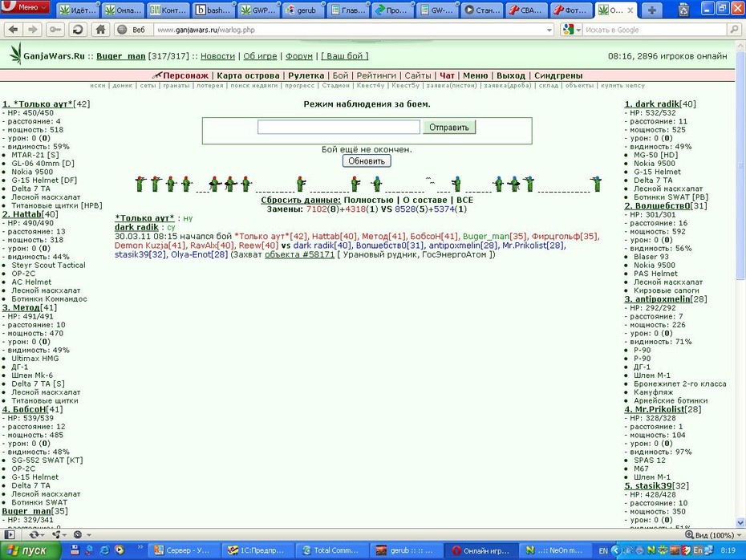
Task: Open 'Карта острова' link
Action: pyautogui.click(x=248, y=75)
